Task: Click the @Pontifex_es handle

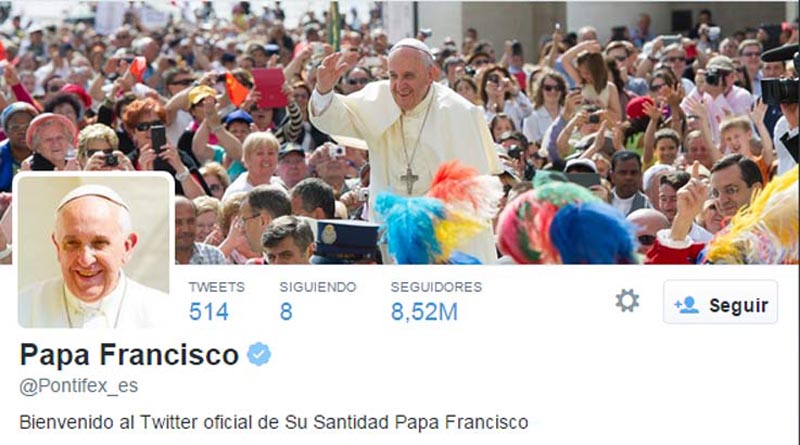Action: click(79, 386)
